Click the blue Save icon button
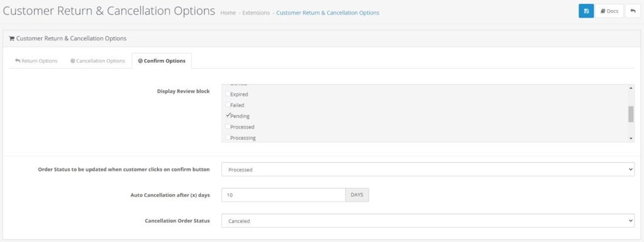This screenshot has width=644, height=242. tap(586, 11)
